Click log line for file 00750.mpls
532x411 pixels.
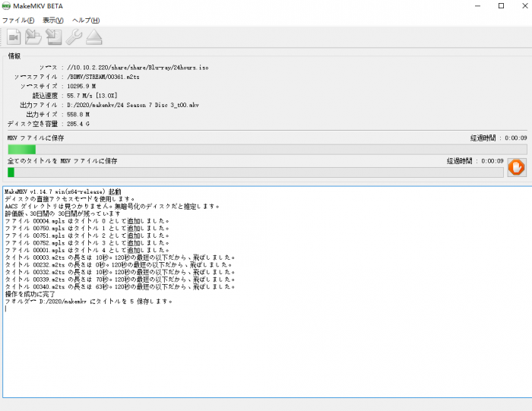[87, 228]
